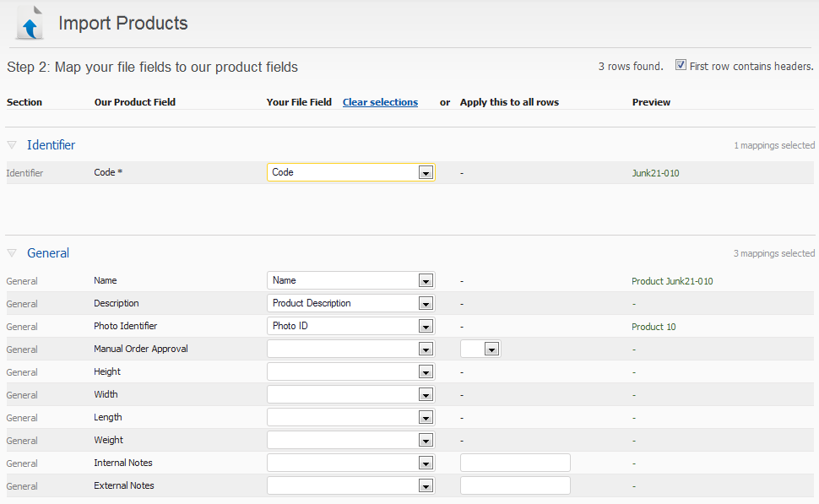The image size is (819, 504).
Task: Click the Apply this to all rows header
Action: click(509, 102)
